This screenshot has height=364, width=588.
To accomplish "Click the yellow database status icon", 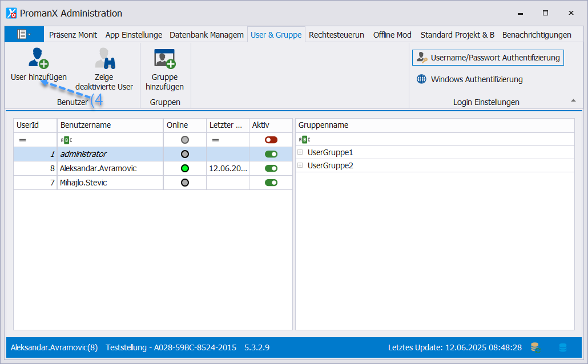I will [x=535, y=347].
